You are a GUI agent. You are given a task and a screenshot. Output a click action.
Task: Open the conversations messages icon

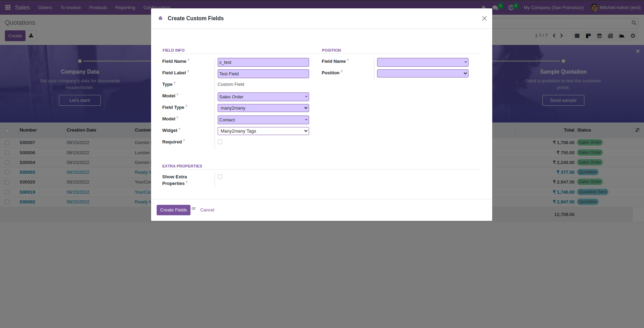(495, 8)
